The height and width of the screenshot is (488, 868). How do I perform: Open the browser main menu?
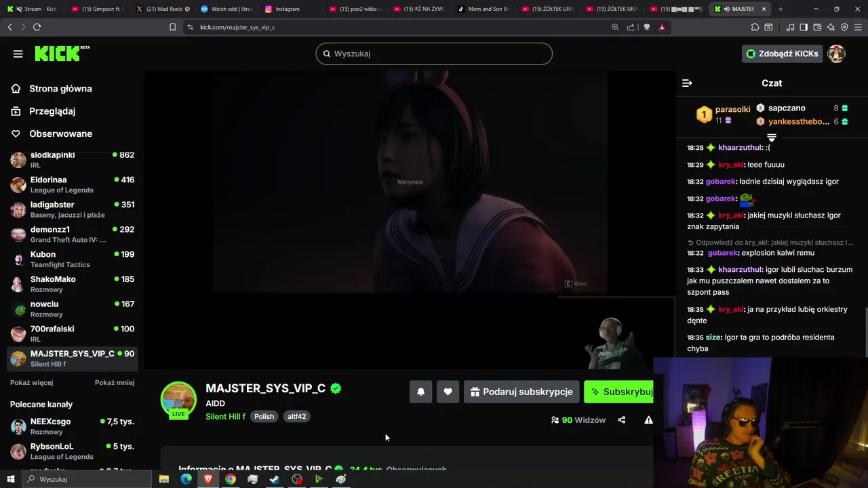858,27
